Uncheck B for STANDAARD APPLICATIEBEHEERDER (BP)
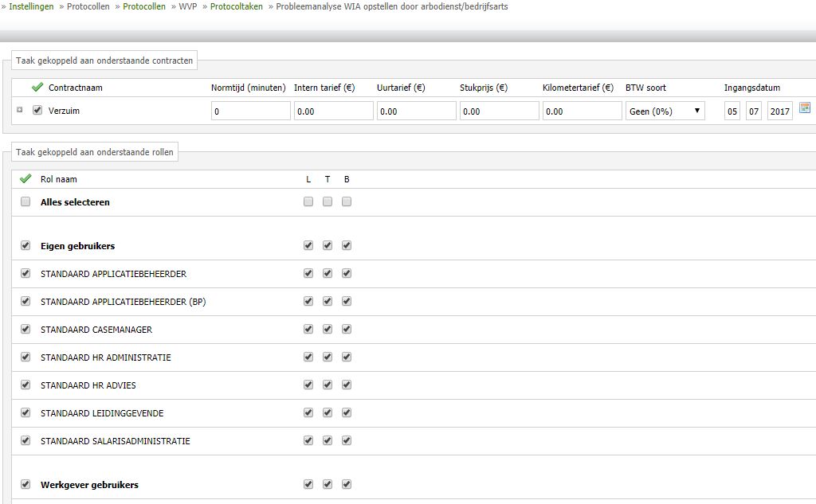This screenshot has width=816, height=504. [347, 301]
